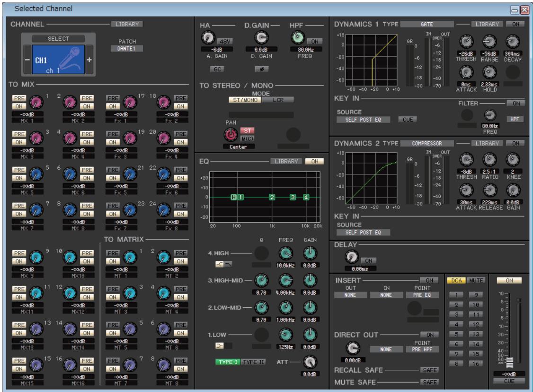
Task: Click the minus button beside CH1
Action: point(27,60)
